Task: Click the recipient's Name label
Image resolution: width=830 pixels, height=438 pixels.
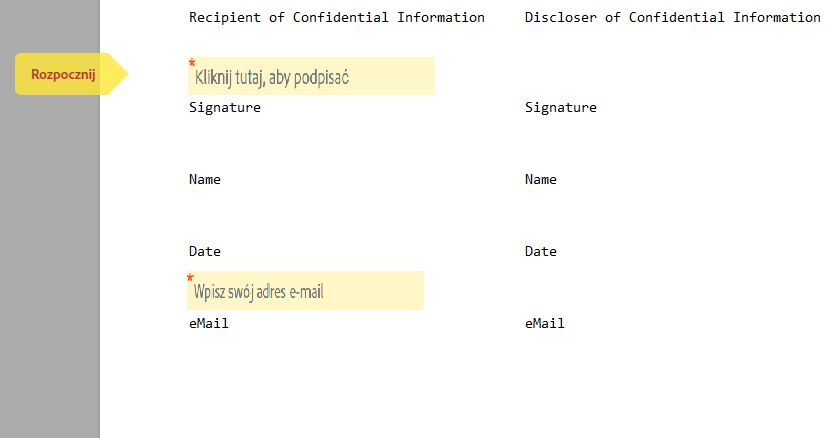Action: 205,180
